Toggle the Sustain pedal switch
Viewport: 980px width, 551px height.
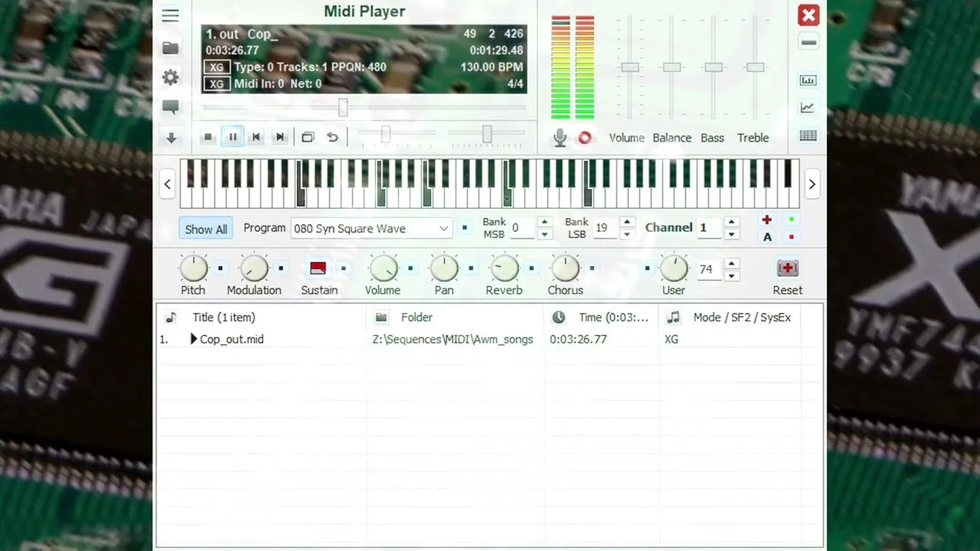click(x=318, y=269)
